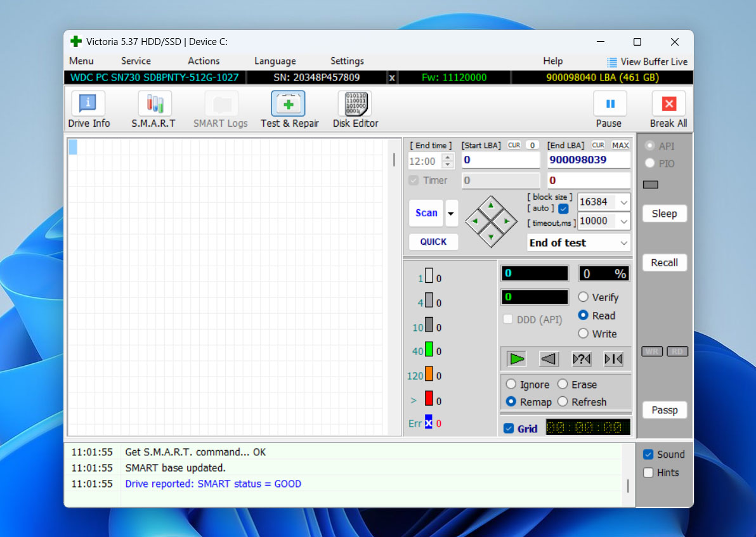Select the Refresh option
Screen dimensions: 756x537
coord(563,401)
